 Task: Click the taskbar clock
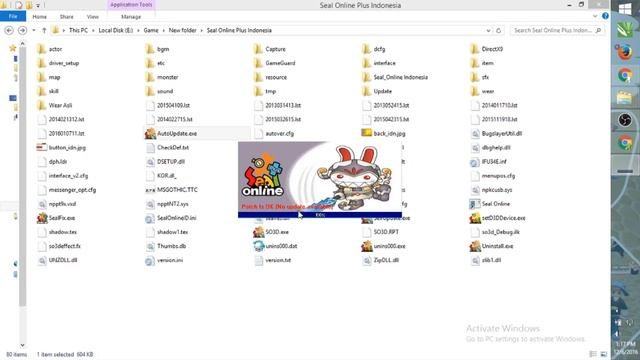point(625,347)
